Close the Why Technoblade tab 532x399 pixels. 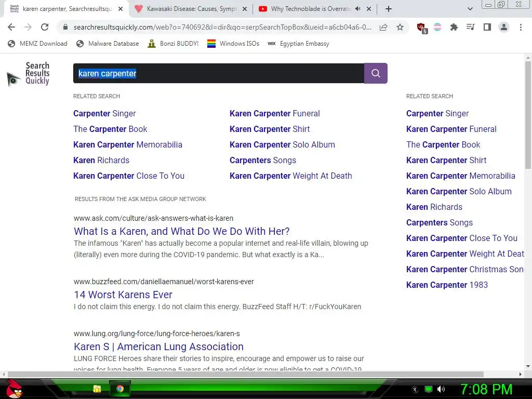pyautogui.click(x=369, y=9)
